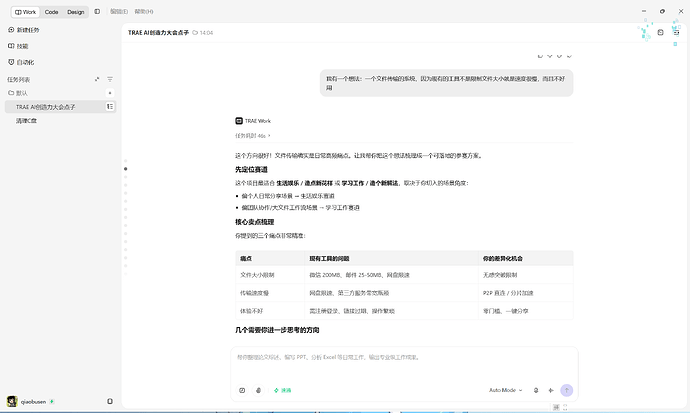Open the filter icon beside 任务列表
Image resolution: width=690 pixels, height=413 pixels.
point(110,79)
